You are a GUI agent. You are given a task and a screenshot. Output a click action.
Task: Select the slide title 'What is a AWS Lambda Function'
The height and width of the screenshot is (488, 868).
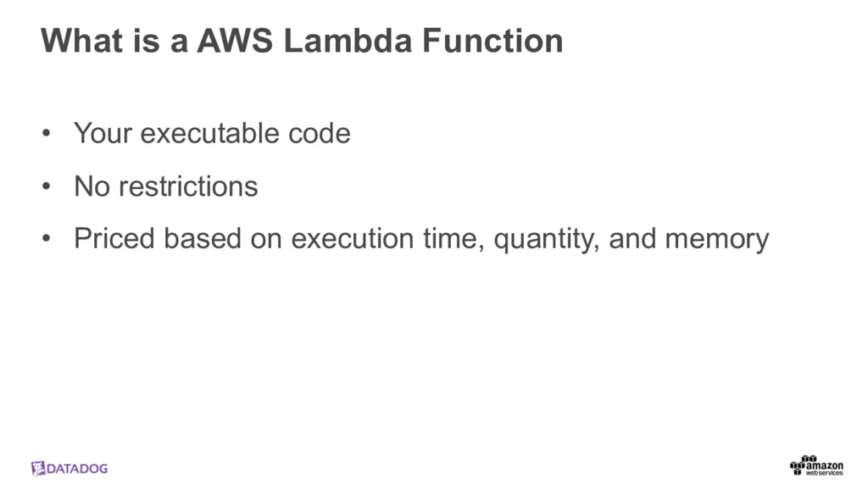tap(302, 41)
